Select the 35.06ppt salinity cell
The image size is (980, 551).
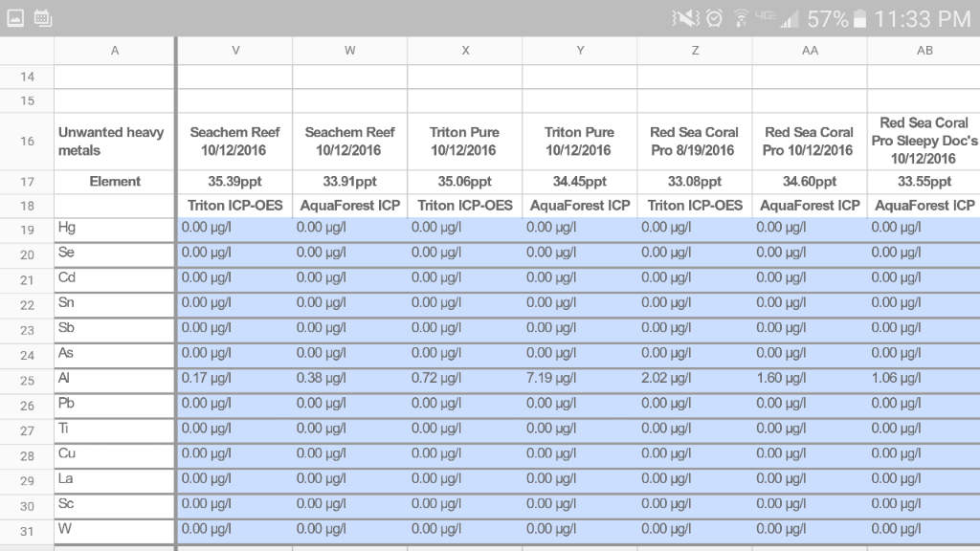[x=465, y=182]
